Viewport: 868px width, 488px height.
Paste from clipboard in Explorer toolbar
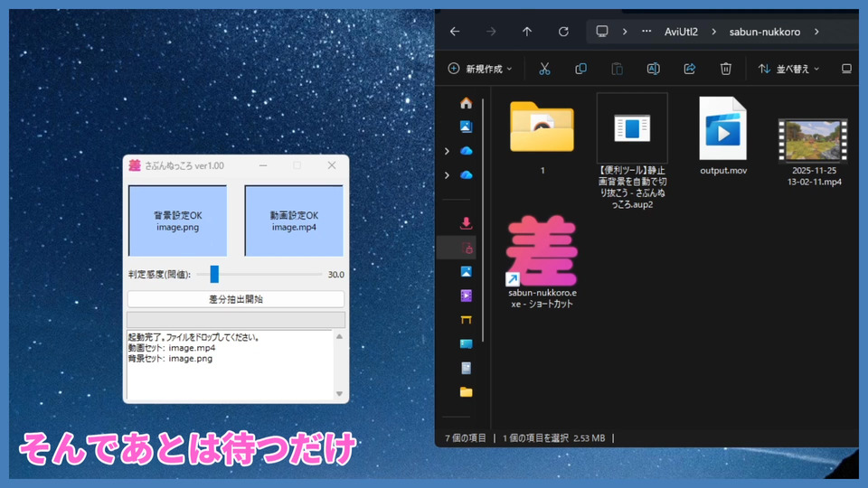coord(617,69)
